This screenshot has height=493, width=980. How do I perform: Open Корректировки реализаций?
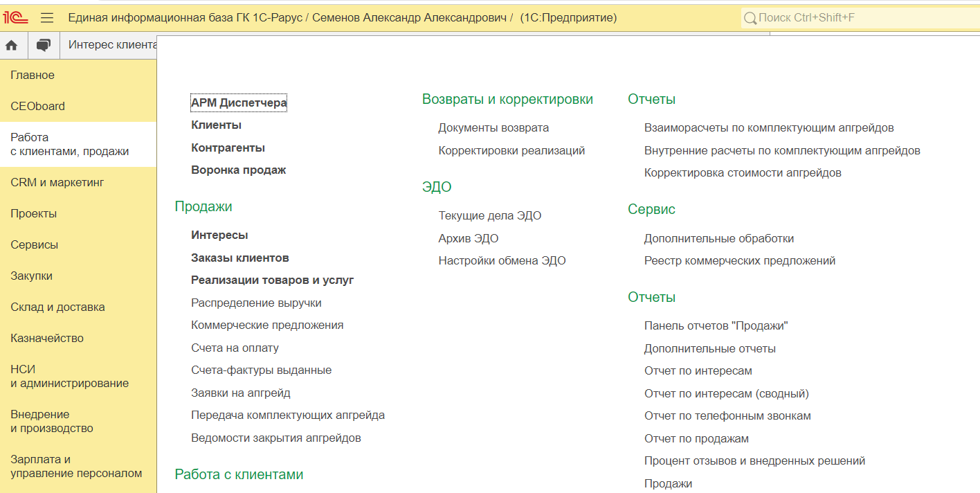click(511, 150)
